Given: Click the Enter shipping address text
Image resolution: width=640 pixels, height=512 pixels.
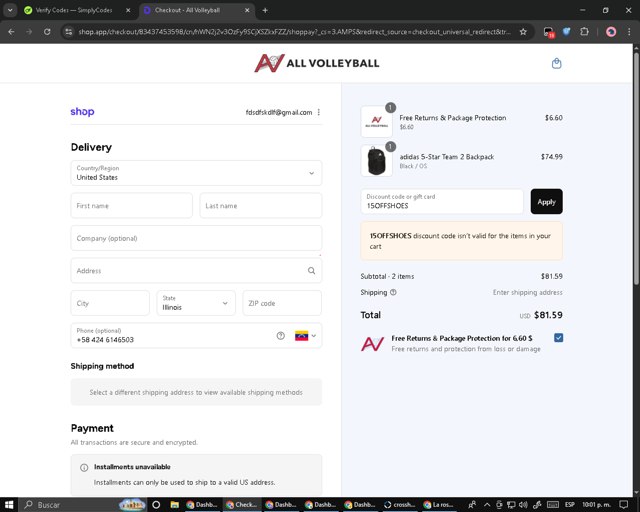Looking at the screenshot, I should [527, 292].
